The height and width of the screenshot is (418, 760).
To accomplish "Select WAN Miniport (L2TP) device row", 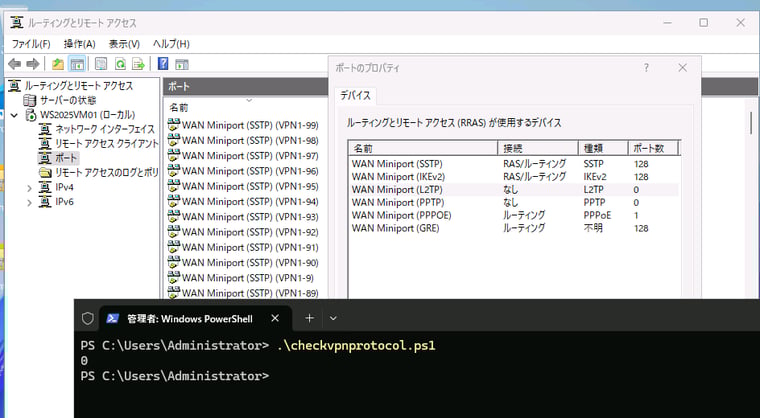I will (x=513, y=190).
